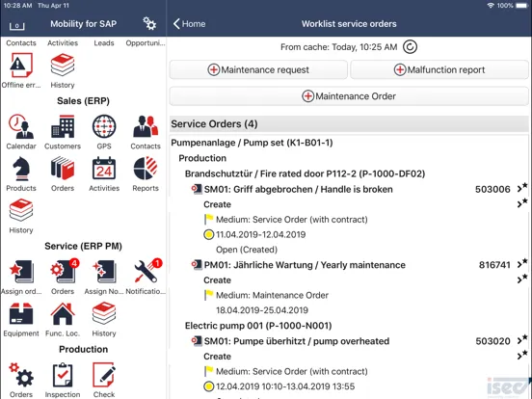Create a new Maintenance request
The width and height of the screenshot is (532, 399).
click(x=258, y=69)
